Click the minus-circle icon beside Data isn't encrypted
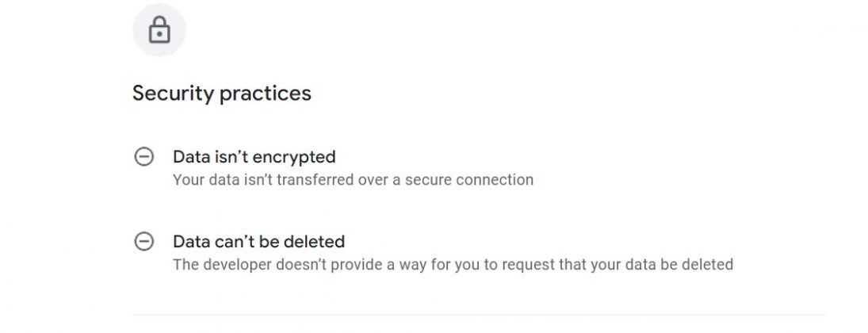Screen dimensions: 868x333 pyautogui.click(x=144, y=157)
